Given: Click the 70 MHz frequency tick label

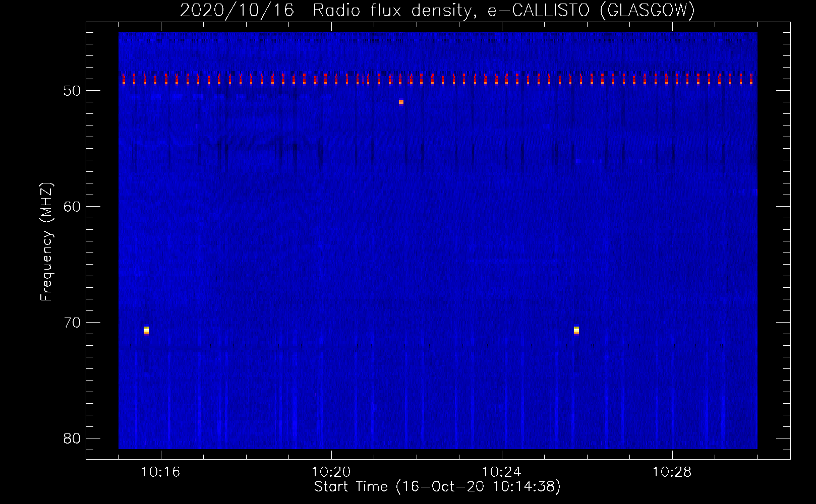Looking at the screenshot, I should tap(72, 323).
